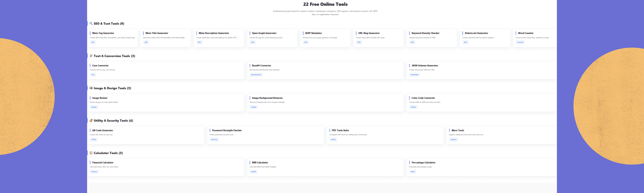Screen dimensions: 644x193
Task: Open the Robots.txt Generator tool
Action: point(476,33)
